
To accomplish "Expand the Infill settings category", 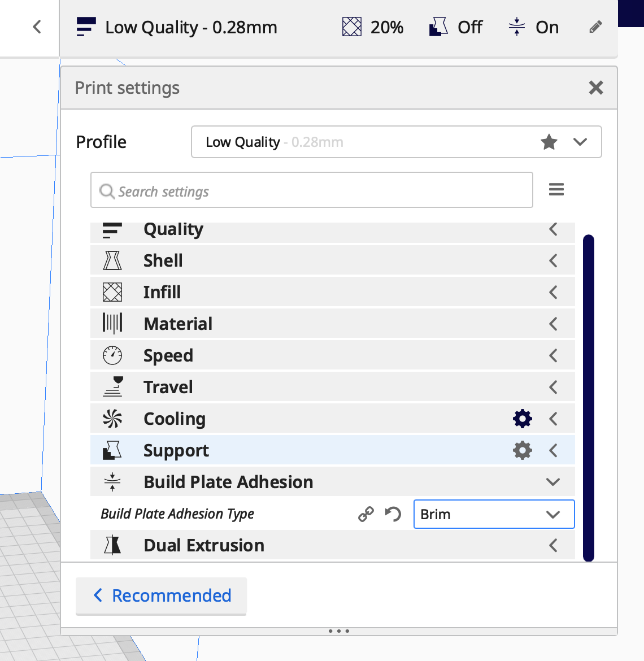I will 333,292.
